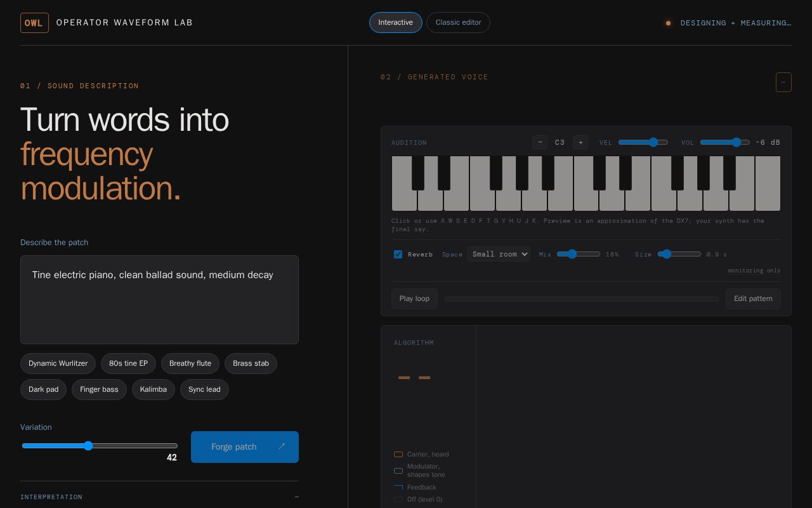The image size is (812, 508).
Task: Click the 'C3' octave label
Action: tap(560, 142)
